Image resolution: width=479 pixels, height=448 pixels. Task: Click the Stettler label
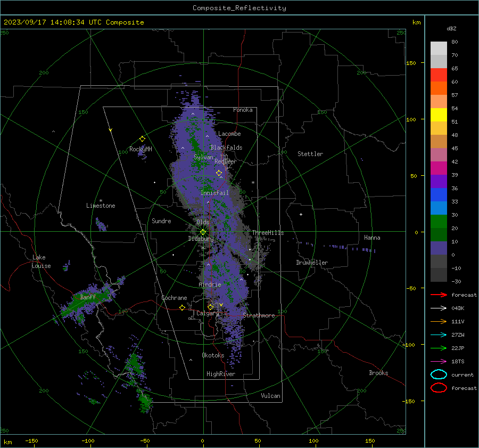pyautogui.click(x=310, y=154)
